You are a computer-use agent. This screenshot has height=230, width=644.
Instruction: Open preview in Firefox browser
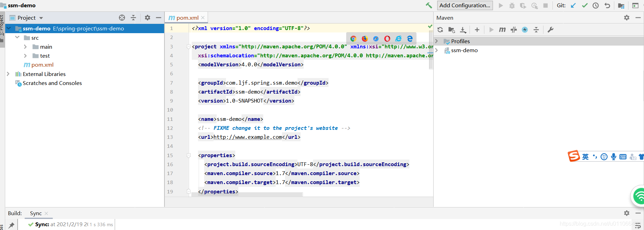(364, 39)
